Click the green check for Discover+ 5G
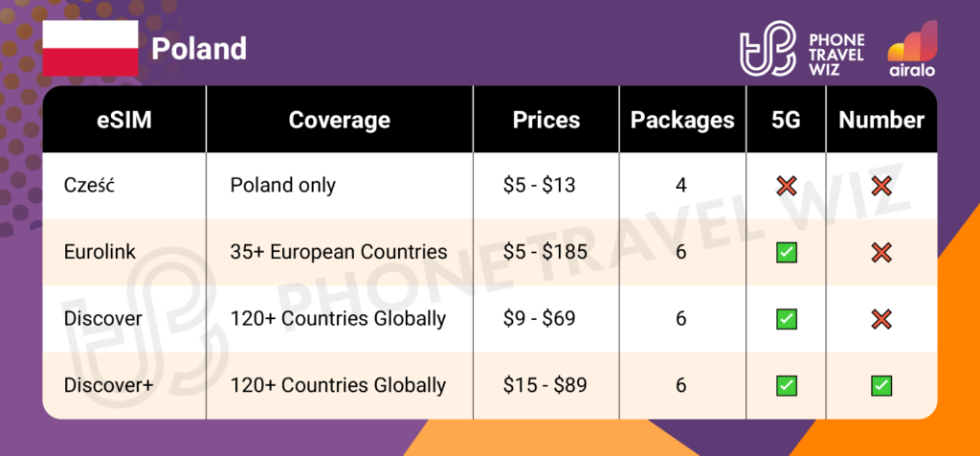This screenshot has width=980, height=456. click(787, 385)
